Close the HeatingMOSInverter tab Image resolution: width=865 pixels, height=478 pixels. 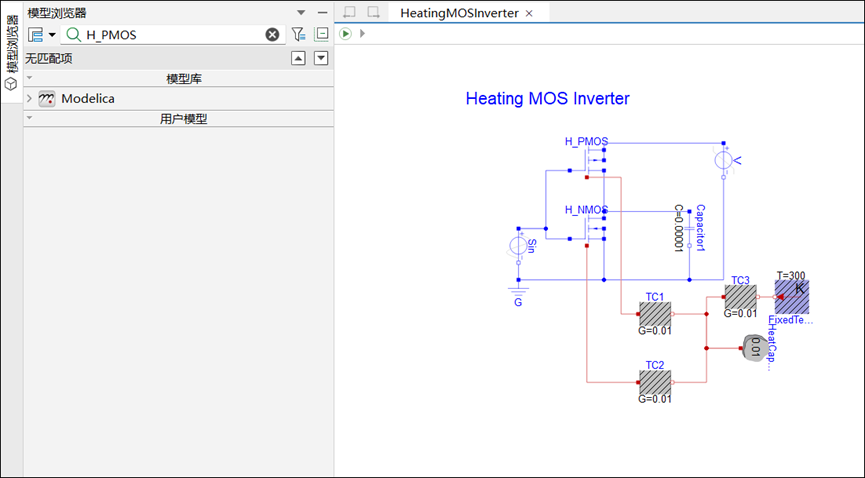[x=529, y=13]
